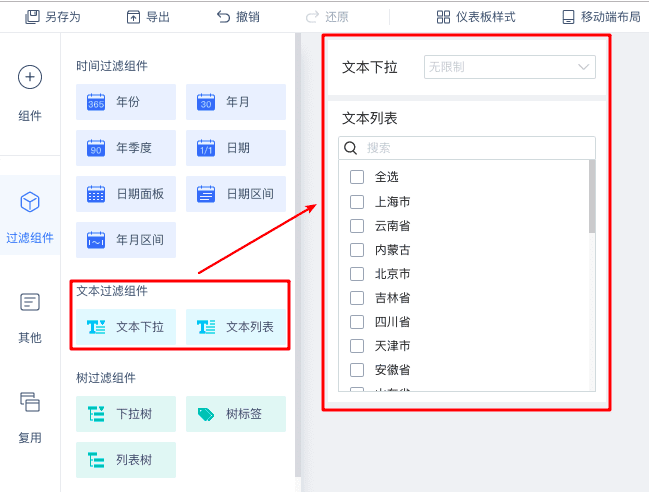This screenshot has width=649, height=492.
Task: Add the 文本列表 text filter component
Action: click(x=236, y=327)
